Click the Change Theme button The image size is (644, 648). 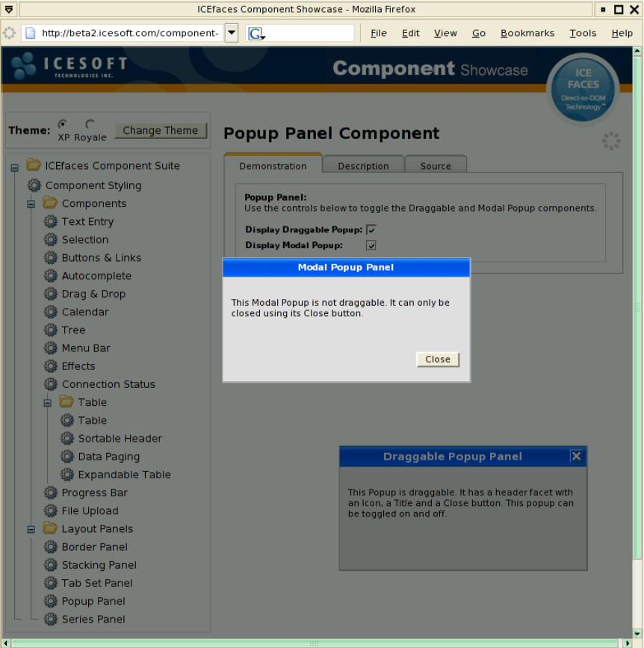click(161, 130)
